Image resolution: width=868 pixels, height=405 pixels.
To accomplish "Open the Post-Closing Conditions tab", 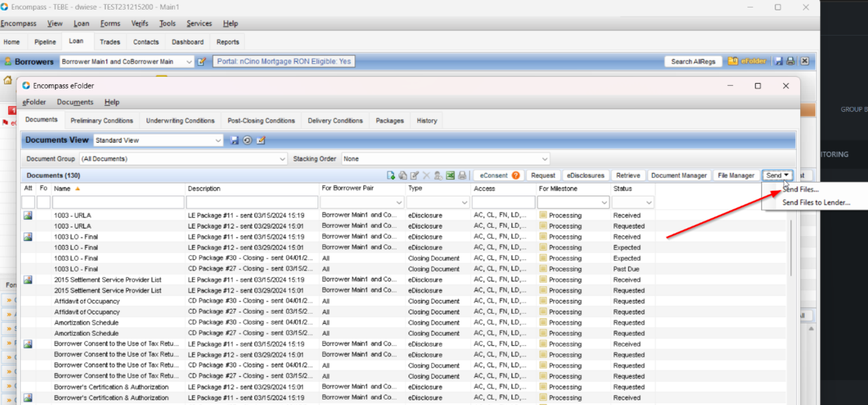I will point(261,121).
